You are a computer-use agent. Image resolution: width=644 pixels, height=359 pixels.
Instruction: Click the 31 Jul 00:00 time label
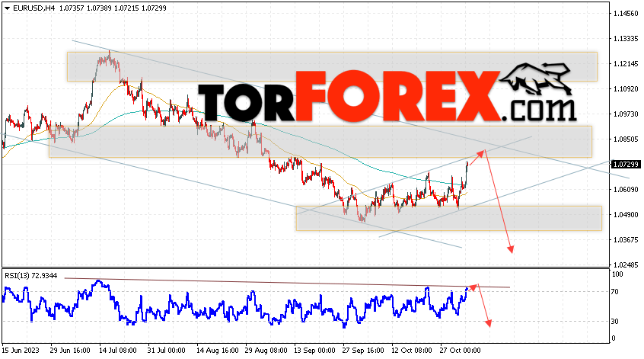[x=166, y=351]
